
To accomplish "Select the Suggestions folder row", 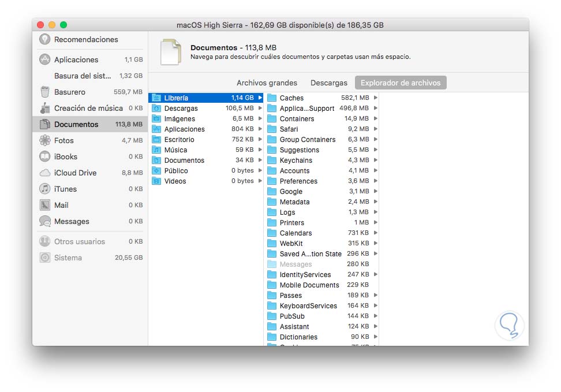I will pyautogui.click(x=322, y=150).
